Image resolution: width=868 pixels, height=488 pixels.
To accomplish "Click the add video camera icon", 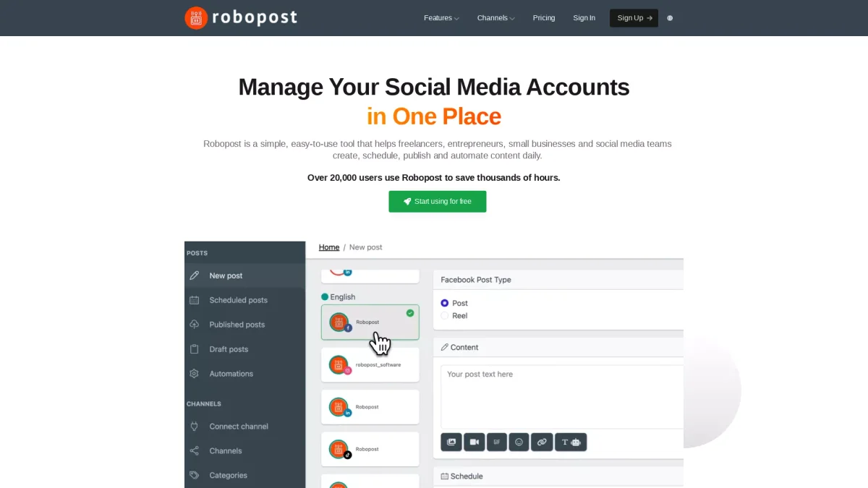I will coord(474,442).
